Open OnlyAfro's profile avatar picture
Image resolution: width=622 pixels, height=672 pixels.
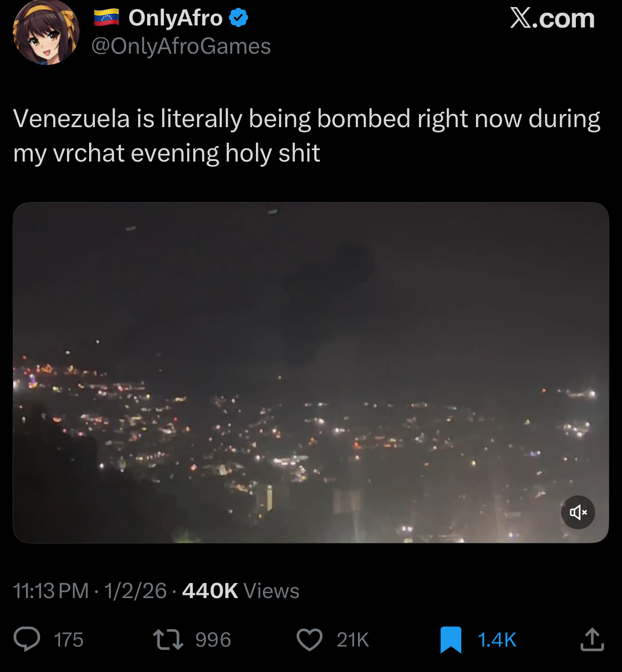[x=46, y=32]
